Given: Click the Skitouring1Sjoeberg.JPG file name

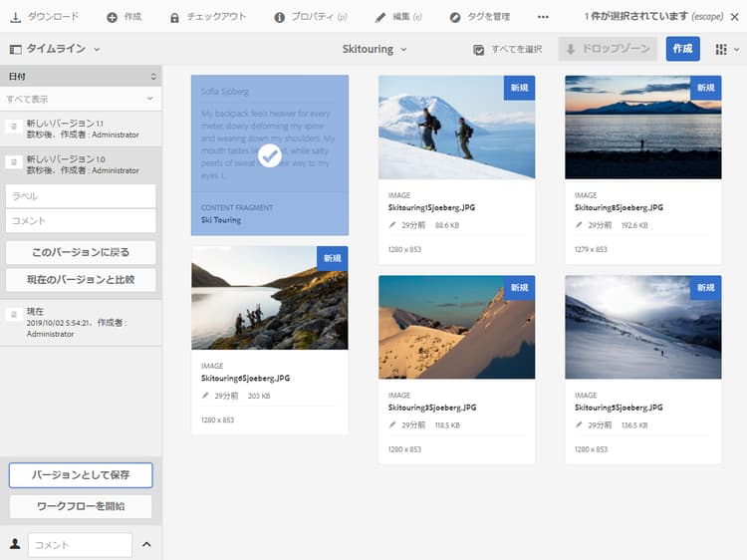Looking at the screenshot, I should [431, 207].
